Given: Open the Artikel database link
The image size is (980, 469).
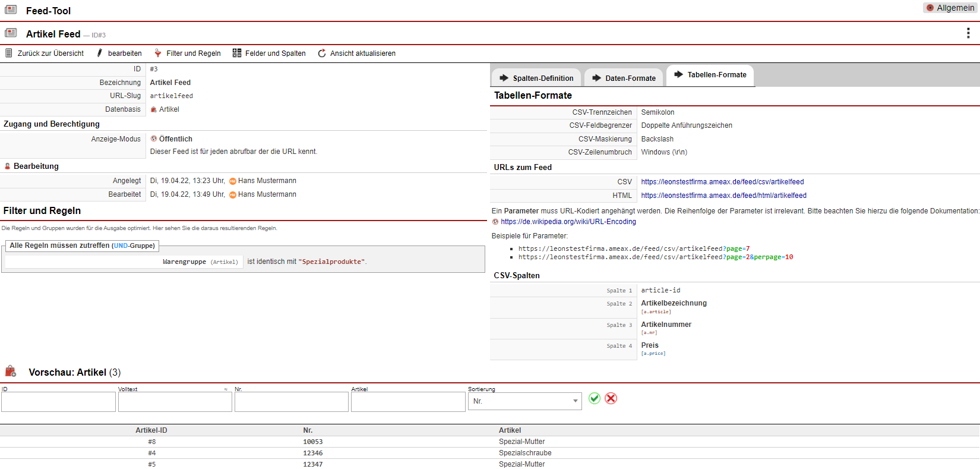Looking at the screenshot, I should tap(169, 109).
